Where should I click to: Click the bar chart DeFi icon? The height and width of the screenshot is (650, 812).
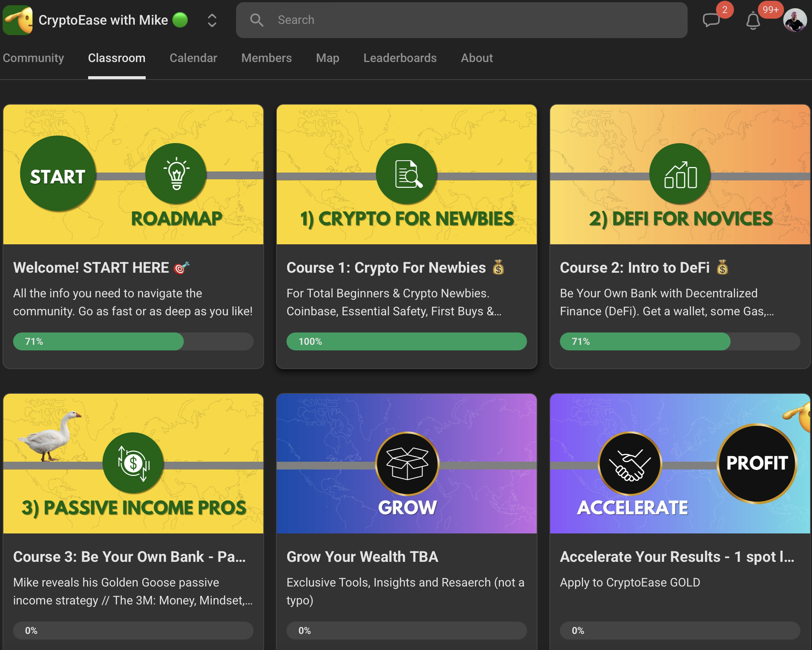tap(680, 174)
